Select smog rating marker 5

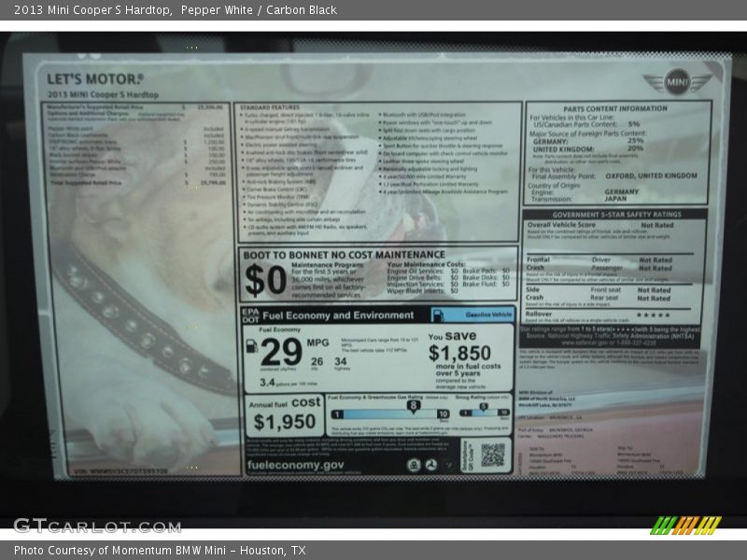pyautogui.click(x=483, y=407)
